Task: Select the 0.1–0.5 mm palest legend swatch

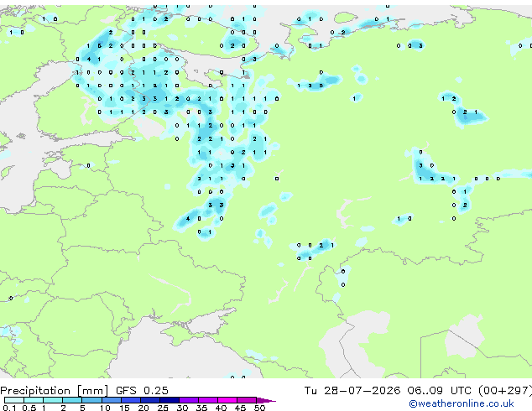Action: pos(14,400)
